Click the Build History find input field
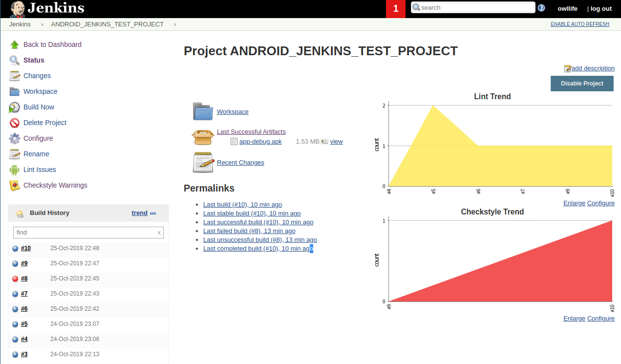Screen dimensions: 621x364 point(88,233)
